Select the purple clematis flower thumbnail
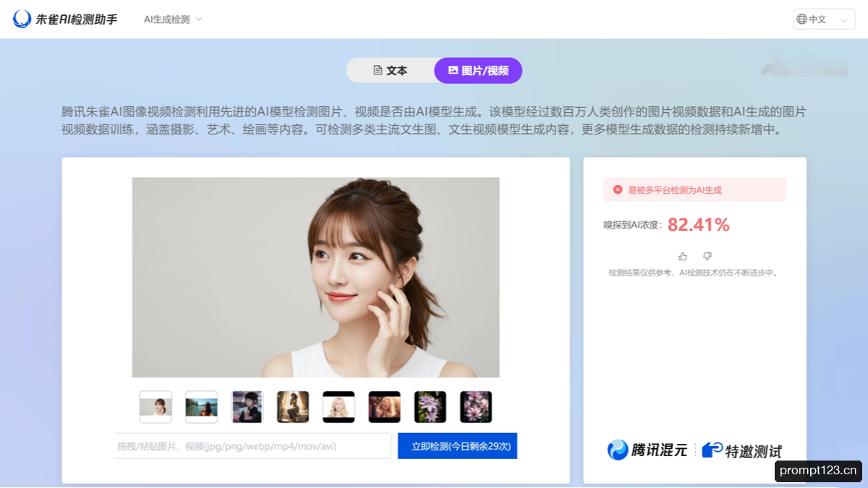 pyautogui.click(x=430, y=407)
